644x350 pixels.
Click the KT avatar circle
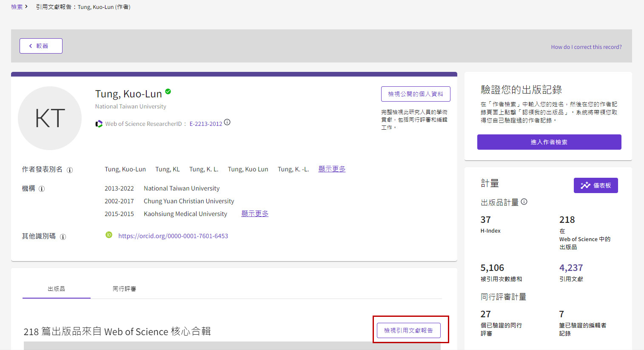[x=50, y=118]
